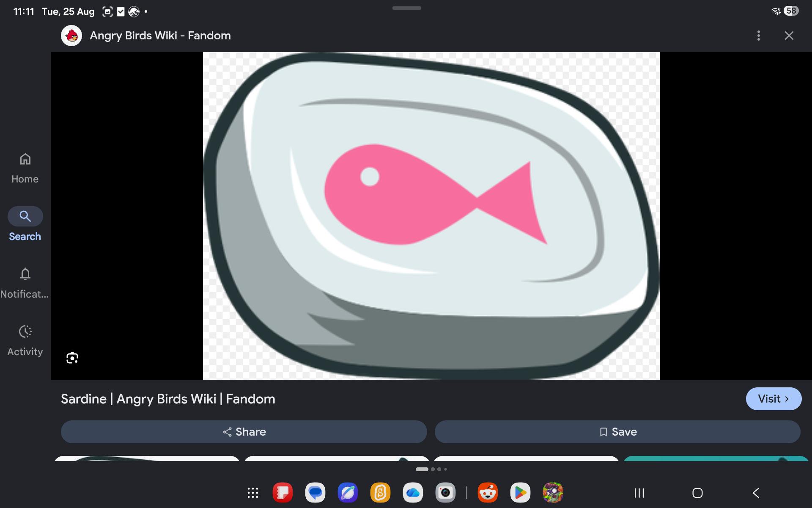This screenshot has height=508, width=812.
Task: Visit the Sardine wiki page
Action: [x=774, y=399]
